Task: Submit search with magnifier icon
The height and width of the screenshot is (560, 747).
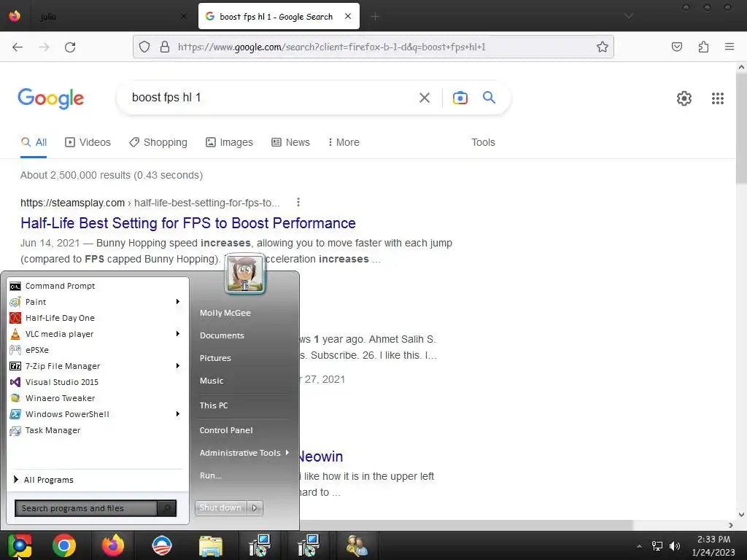Action: 489,98
